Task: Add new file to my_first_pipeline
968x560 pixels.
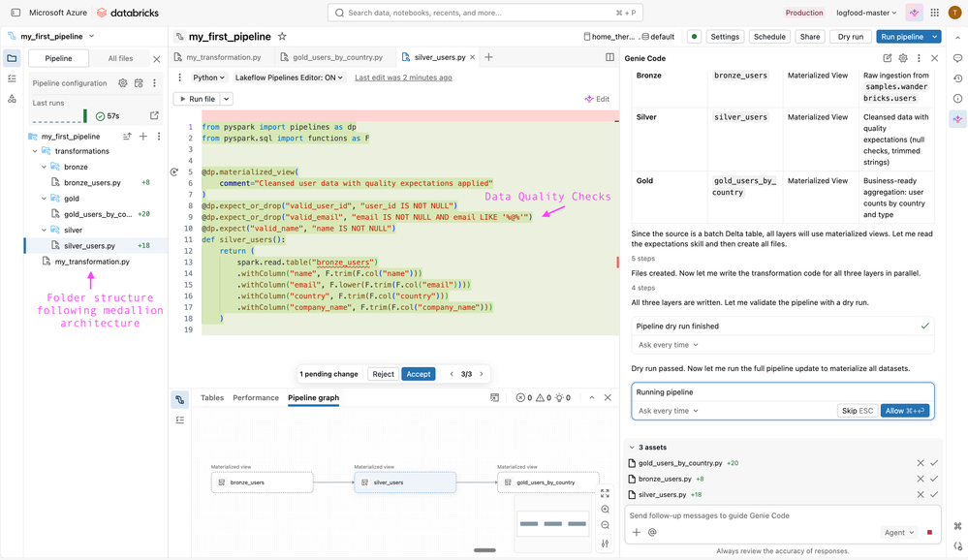Action: (143, 136)
